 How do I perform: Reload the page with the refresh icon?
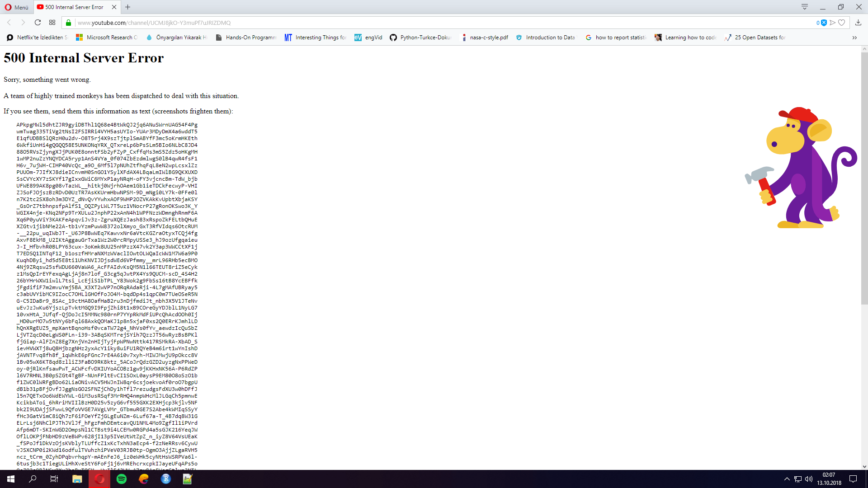(x=38, y=23)
